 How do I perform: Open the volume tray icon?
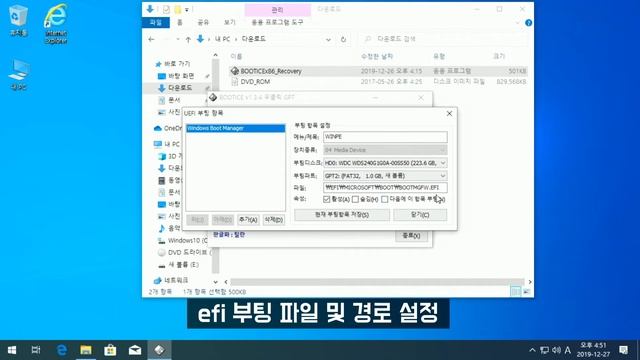pos(556,350)
